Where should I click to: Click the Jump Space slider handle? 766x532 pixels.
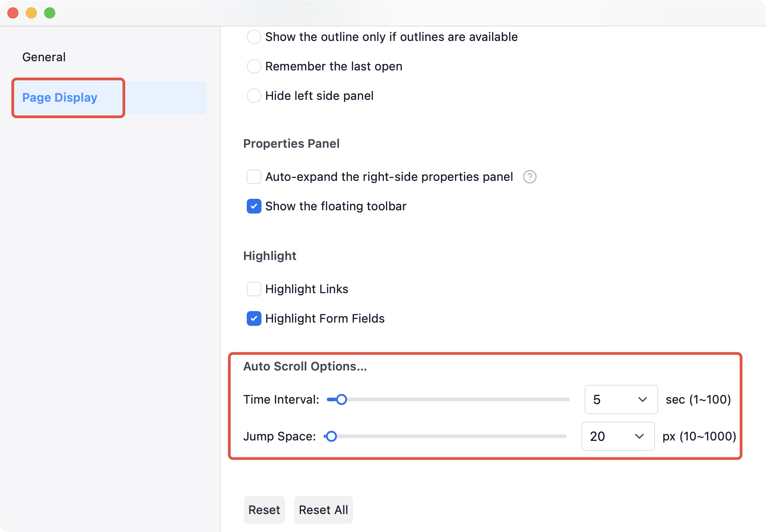331,436
